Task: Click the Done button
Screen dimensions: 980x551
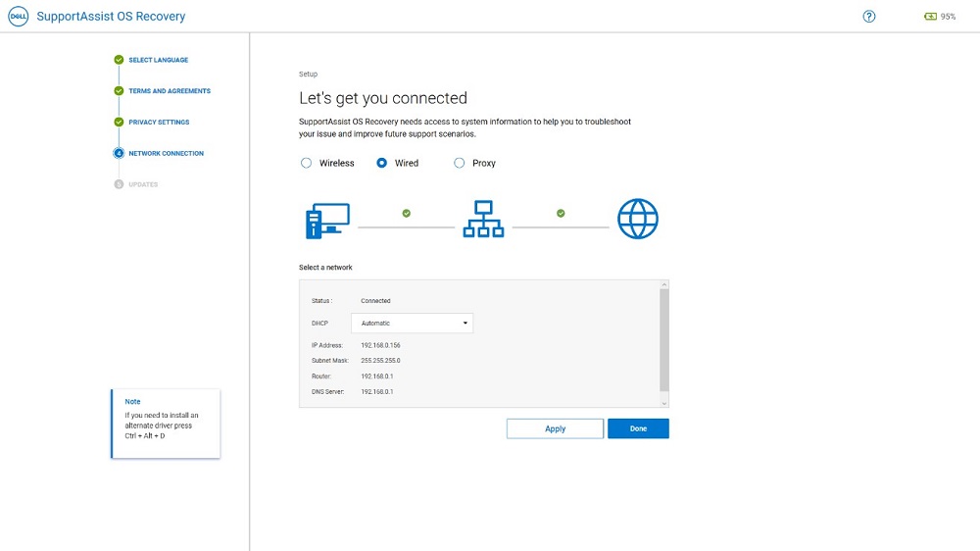Action: (638, 428)
